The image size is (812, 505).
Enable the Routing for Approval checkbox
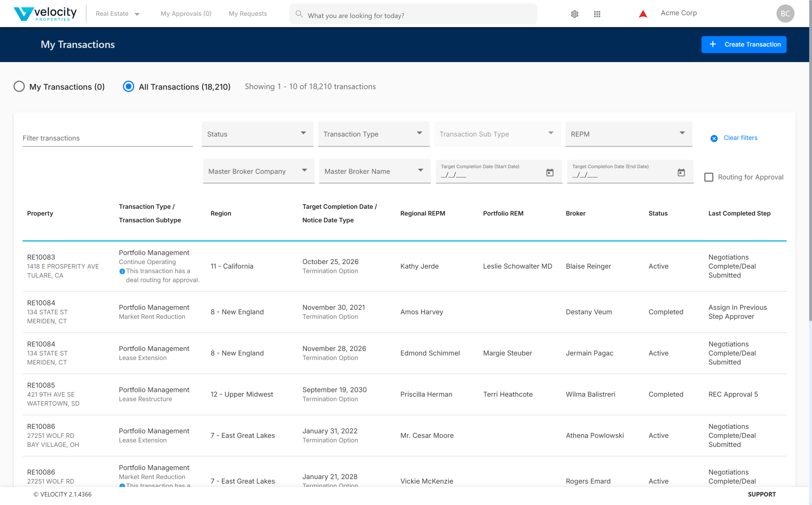(709, 177)
